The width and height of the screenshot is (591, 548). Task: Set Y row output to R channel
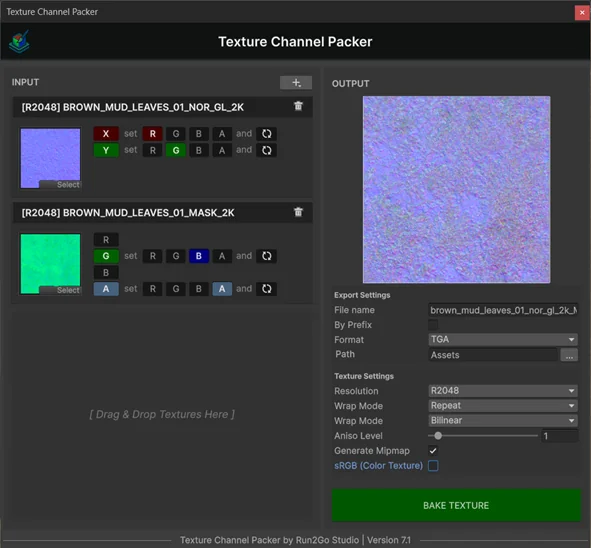tap(153, 150)
